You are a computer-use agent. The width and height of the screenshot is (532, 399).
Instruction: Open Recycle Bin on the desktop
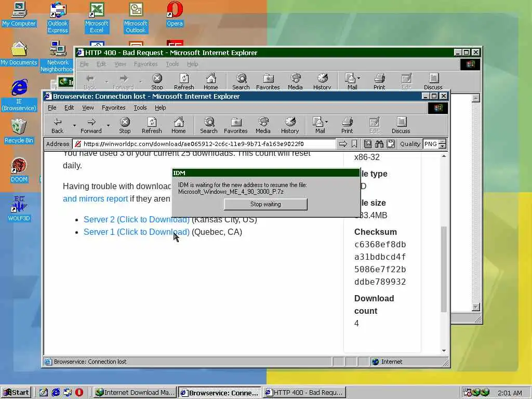(x=19, y=131)
